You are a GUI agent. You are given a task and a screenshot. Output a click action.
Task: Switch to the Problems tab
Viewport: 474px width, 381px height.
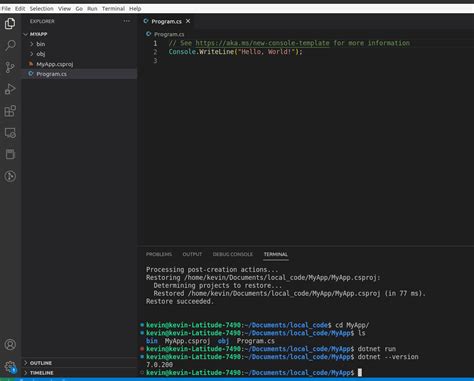point(159,254)
